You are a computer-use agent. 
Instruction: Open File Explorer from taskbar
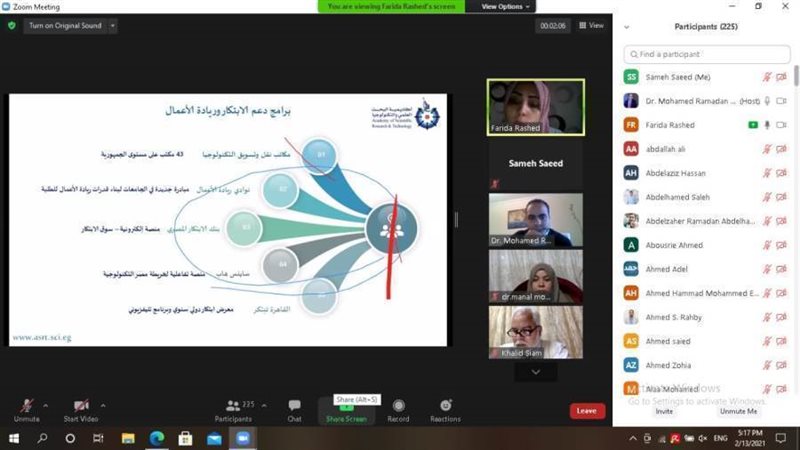coord(128,438)
